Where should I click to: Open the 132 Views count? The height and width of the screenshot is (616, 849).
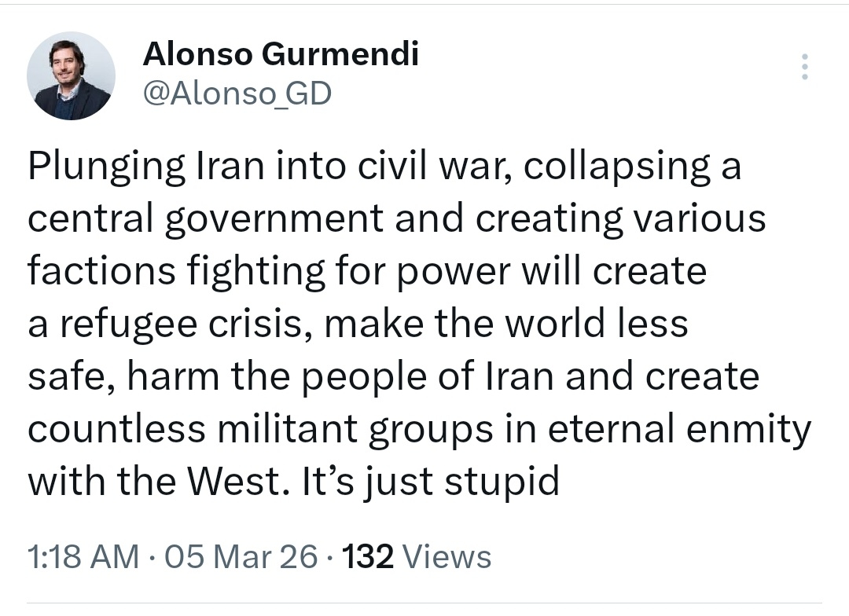click(418, 557)
